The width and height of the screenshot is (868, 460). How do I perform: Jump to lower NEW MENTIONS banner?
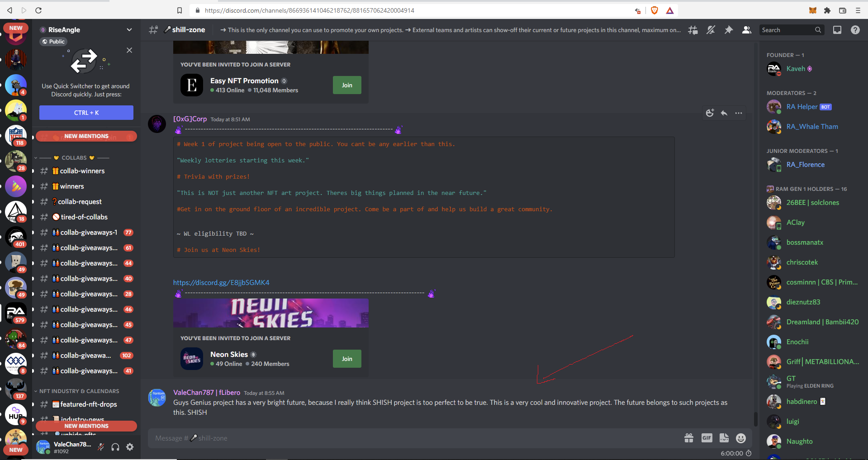[x=86, y=426]
